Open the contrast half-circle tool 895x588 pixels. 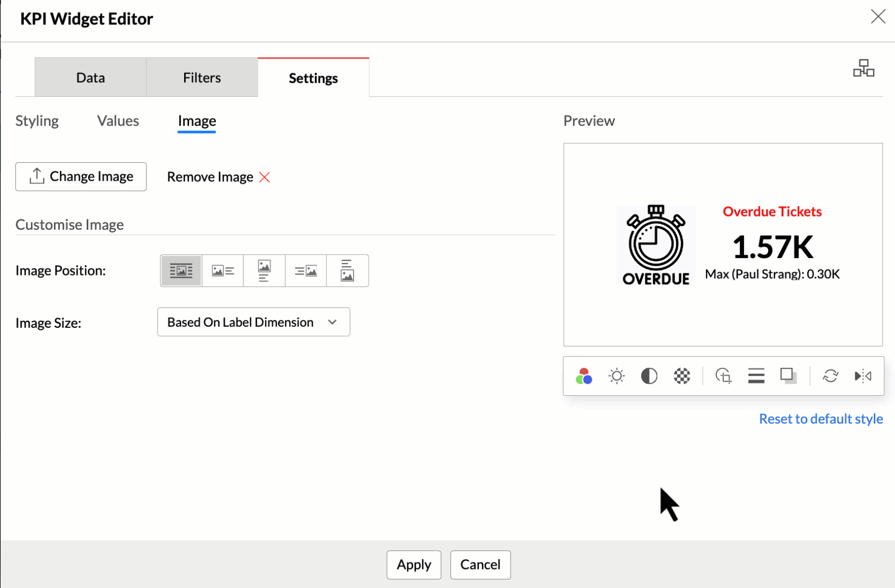(649, 376)
